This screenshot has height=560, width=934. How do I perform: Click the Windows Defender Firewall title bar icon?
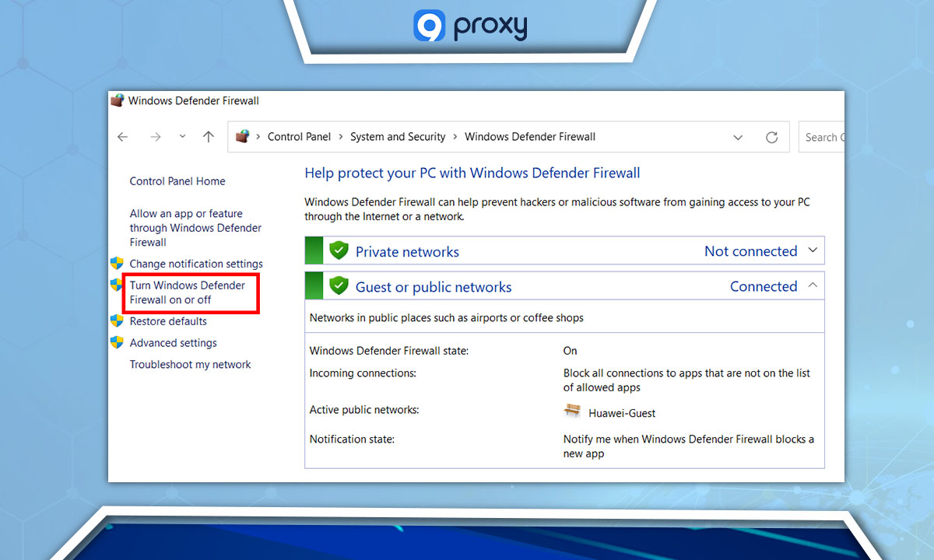pos(117,100)
